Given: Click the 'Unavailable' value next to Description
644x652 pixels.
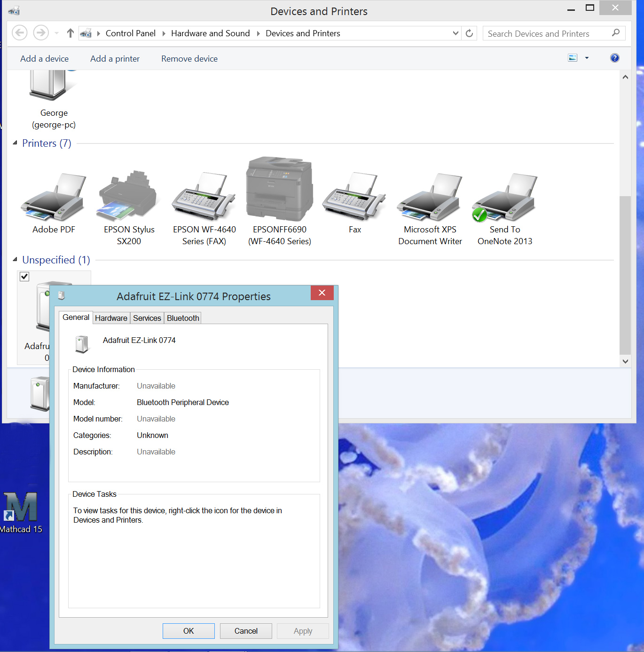Looking at the screenshot, I should [x=156, y=452].
